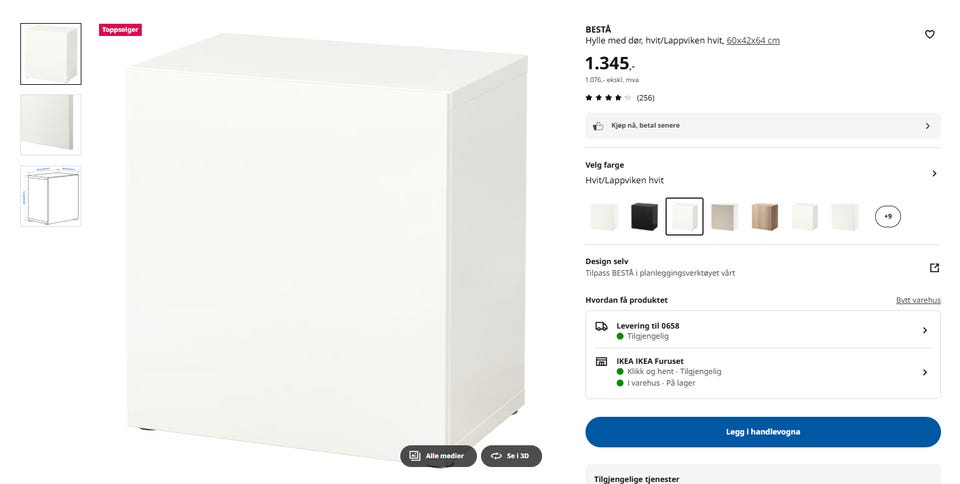Show +9 more color options
Image resolution: width=960 pixels, height=484 pixels.
click(888, 216)
